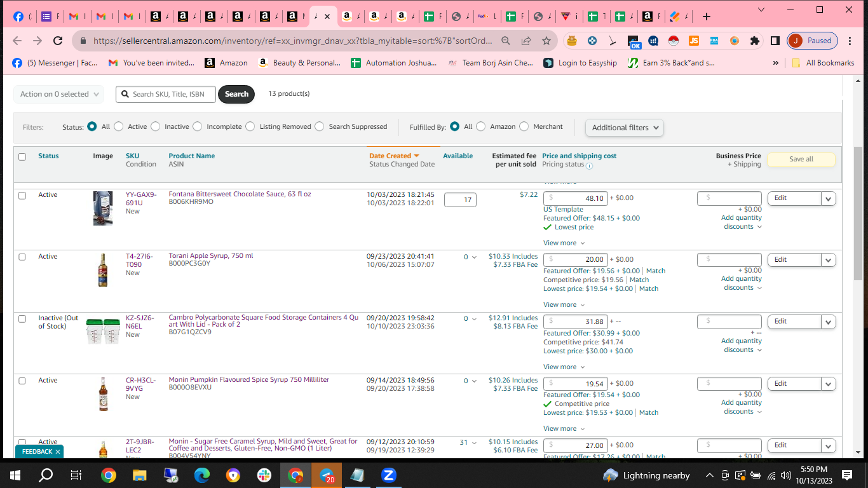
Task: Open Chrome's three-dot menu
Action: tap(850, 41)
